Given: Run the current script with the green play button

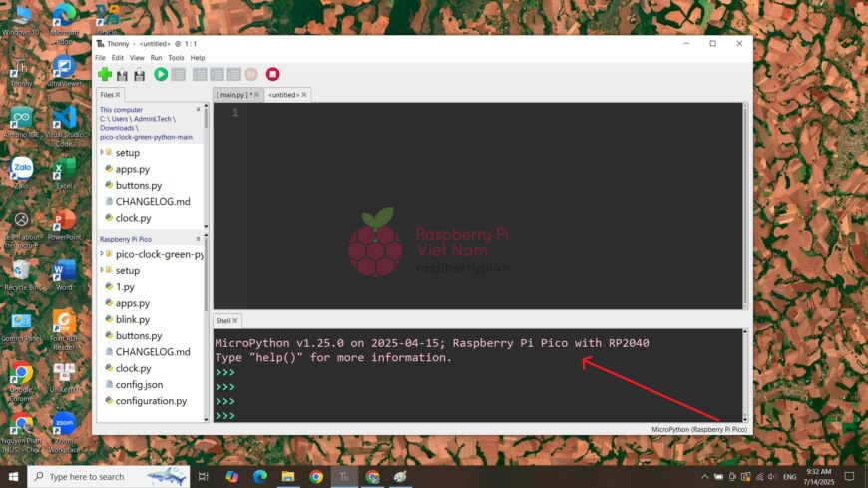Looking at the screenshot, I should click(x=161, y=74).
